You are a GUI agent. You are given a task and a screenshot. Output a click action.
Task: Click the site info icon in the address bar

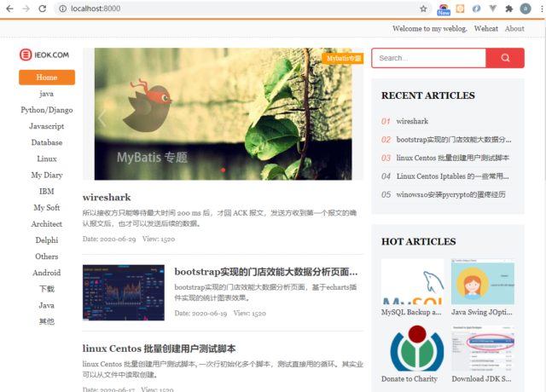(62, 9)
